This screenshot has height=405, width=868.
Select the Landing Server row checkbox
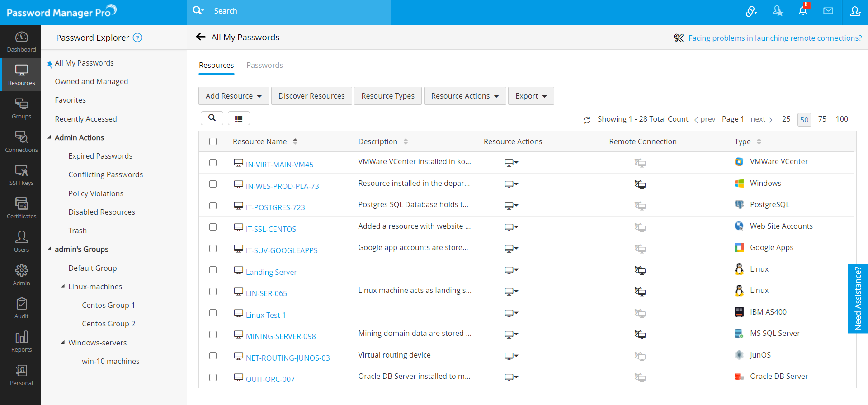[x=213, y=270]
